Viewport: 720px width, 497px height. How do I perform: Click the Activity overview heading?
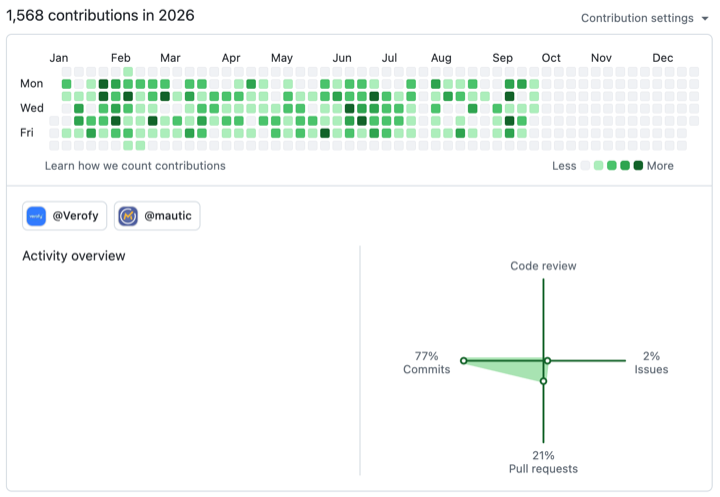pos(74,256)
